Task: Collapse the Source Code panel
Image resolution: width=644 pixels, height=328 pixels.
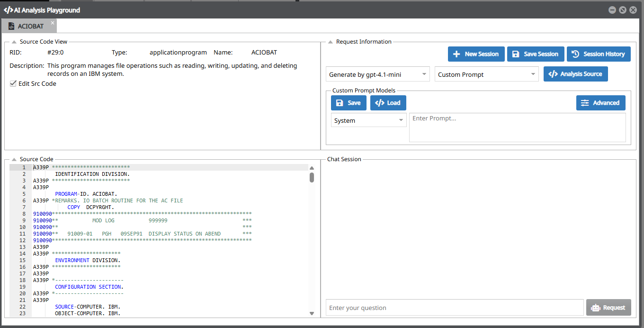Action: click(14, 159)
